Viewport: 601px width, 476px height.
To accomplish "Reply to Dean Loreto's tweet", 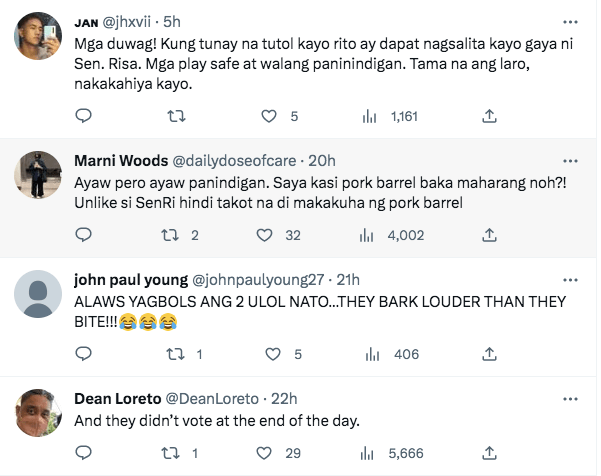I will 84,453.
